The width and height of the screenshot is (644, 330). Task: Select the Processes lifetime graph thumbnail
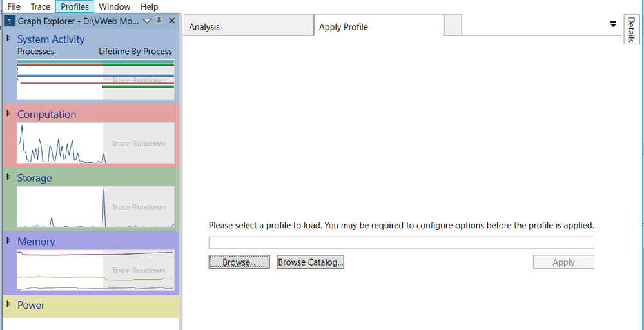[x=95, y=80]
